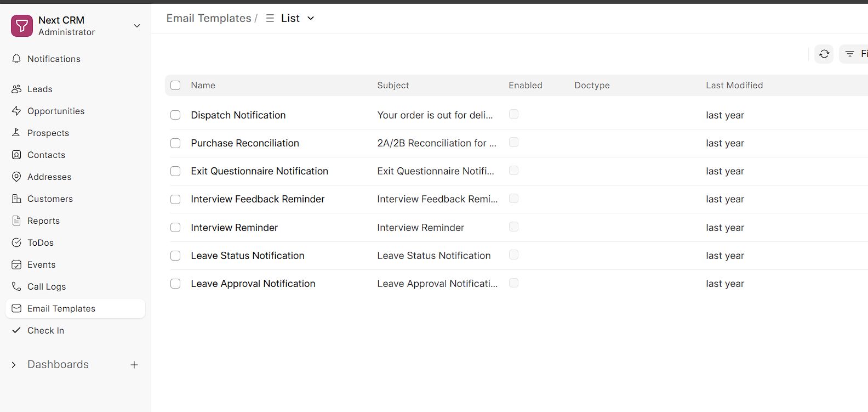This screenshot has height=412, width=868.
Task: Click the Leads people icon
Action: click(x=16, y=89)
